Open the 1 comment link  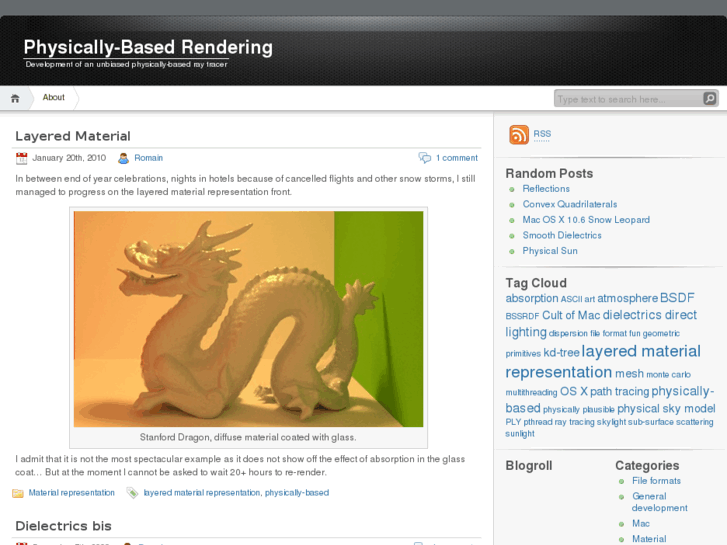click(x=457, y=158)
